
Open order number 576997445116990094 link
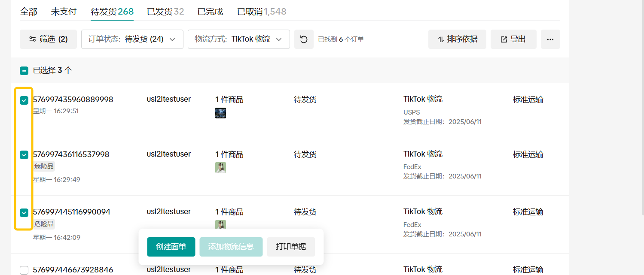click(x=72, y=212)
